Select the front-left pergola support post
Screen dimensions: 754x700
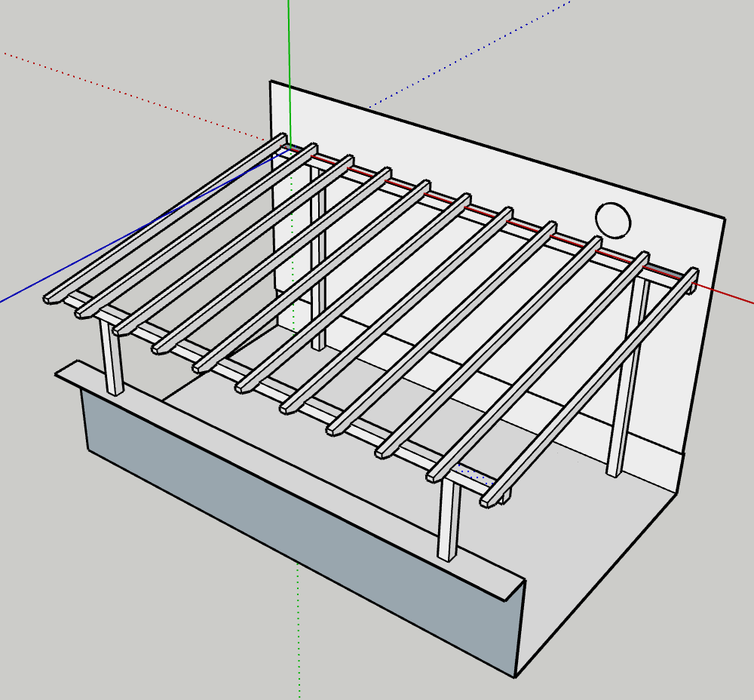coord(112,357)
